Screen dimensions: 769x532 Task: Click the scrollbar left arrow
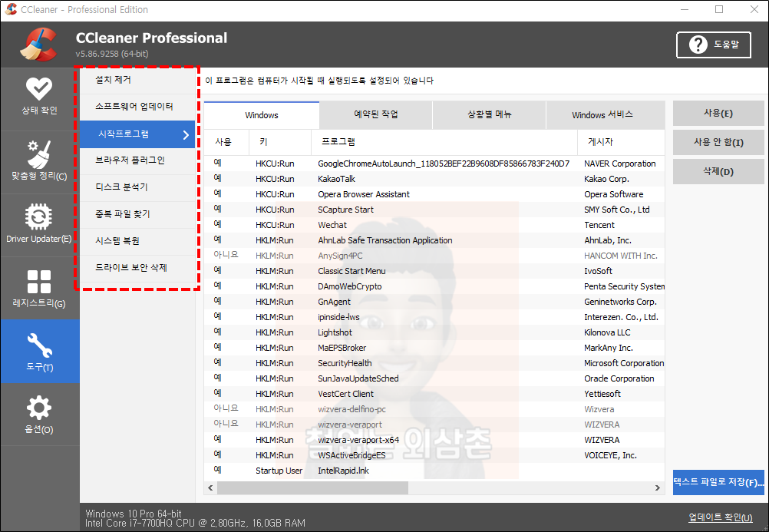210,487
